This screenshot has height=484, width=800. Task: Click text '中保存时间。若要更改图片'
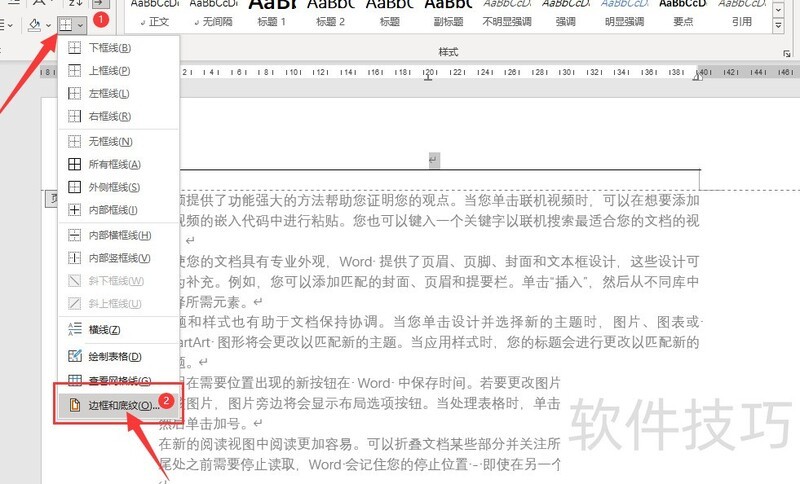coord(479,383)
